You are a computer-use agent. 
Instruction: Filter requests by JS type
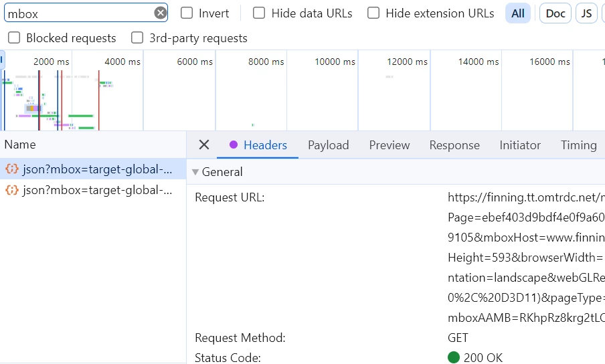tap(586, 13)
